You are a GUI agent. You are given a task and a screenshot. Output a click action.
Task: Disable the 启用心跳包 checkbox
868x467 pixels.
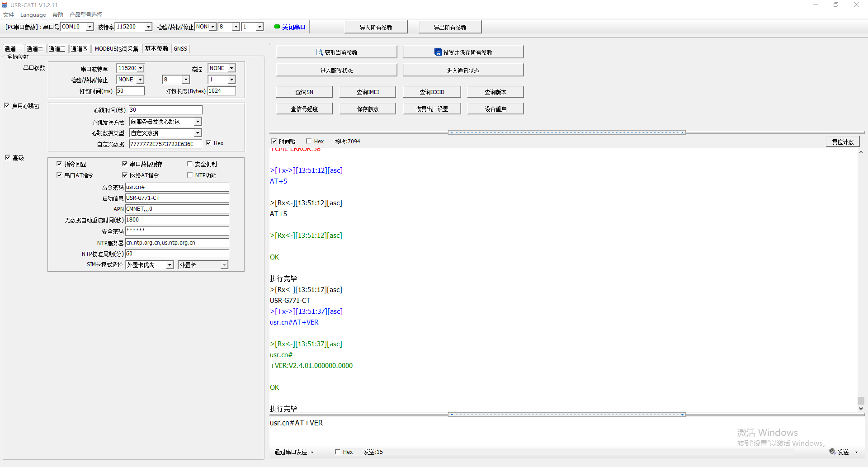click(7, 106)
